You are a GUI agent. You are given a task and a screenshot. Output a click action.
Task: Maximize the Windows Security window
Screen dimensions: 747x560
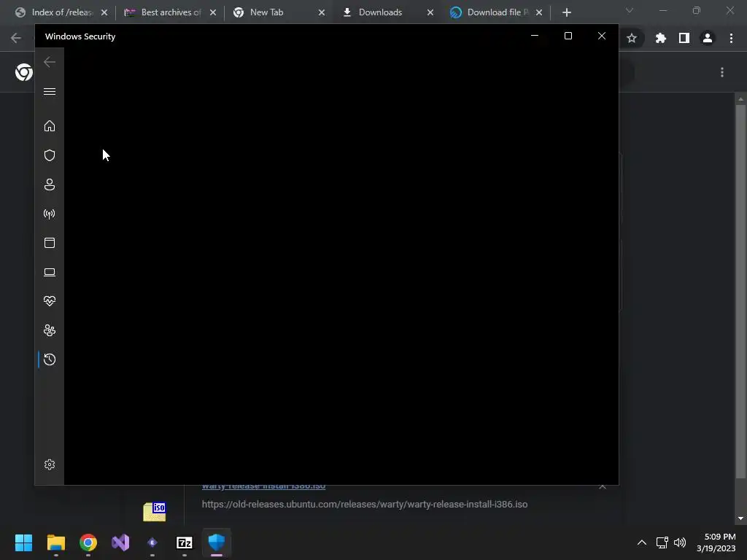pos(568,36)
